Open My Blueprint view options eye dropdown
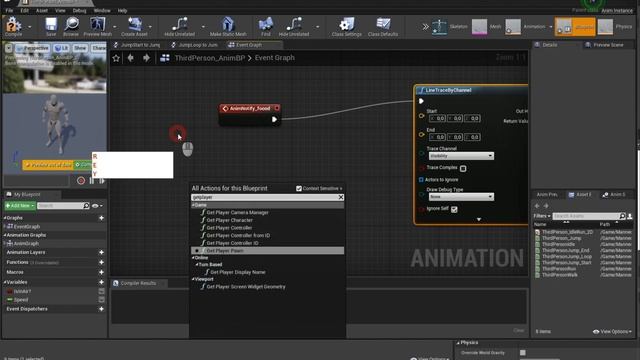Screen dimensions: 640x360 click(x=97, y=206)
